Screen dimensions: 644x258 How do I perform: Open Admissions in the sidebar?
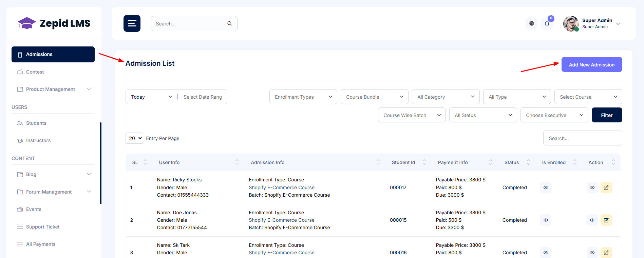click(53, 54)
